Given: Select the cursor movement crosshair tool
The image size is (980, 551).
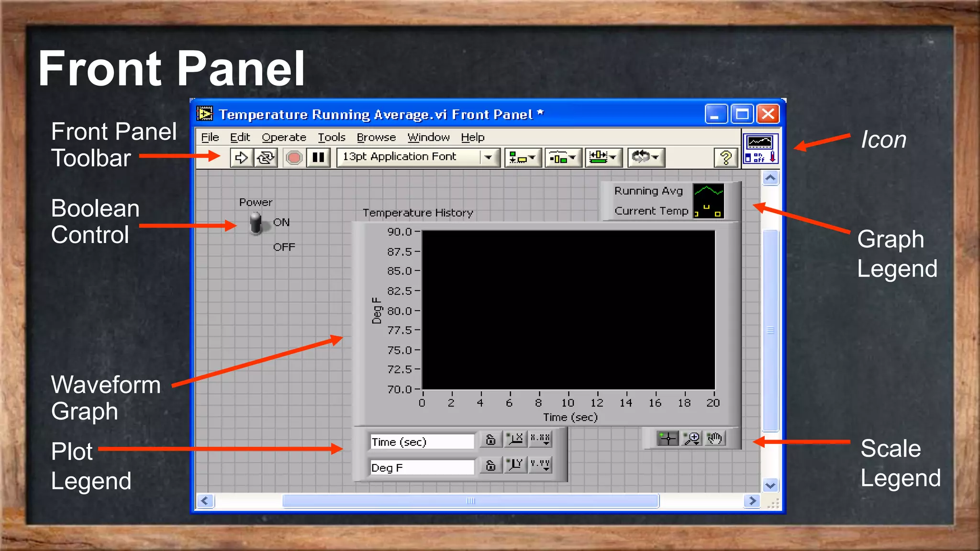Looking at the screenshot, I should (668, 438).
